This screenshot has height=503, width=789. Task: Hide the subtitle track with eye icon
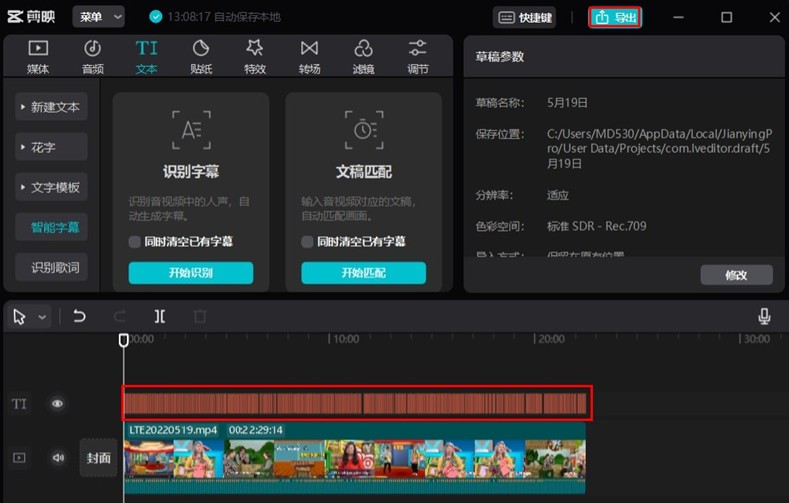[58, 404]
